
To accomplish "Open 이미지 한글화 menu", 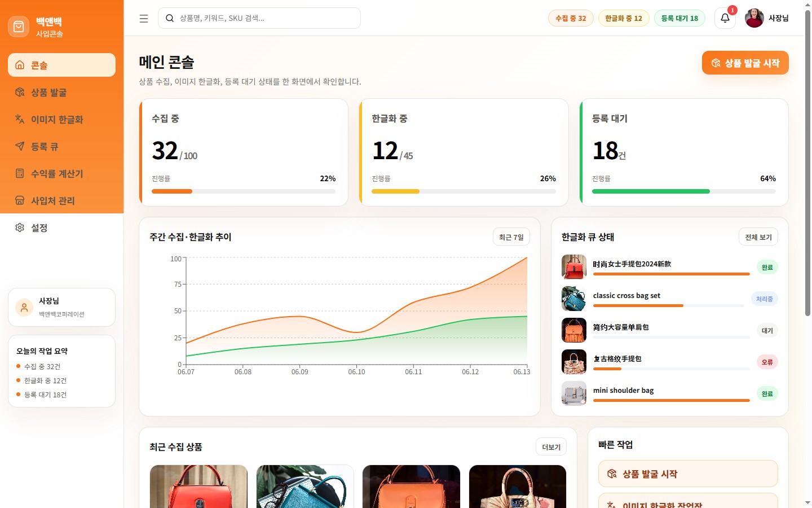I will click(61, 119).
